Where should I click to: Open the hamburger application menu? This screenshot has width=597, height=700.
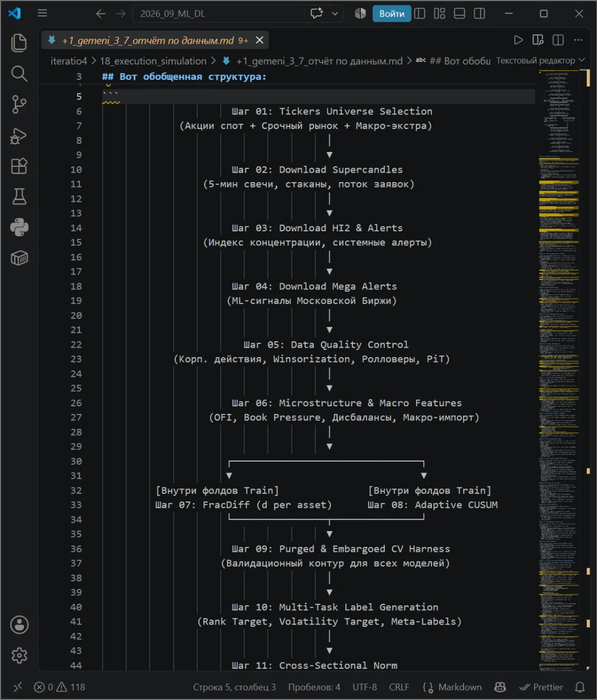tap(42, 13)
